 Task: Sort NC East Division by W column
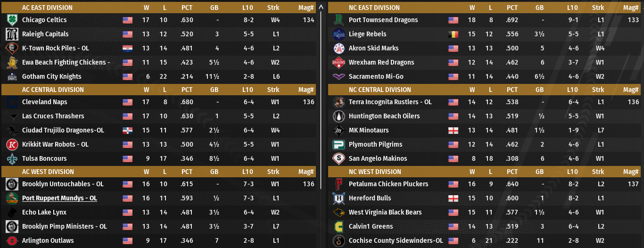pyautogui.click(x=472, y=8)
